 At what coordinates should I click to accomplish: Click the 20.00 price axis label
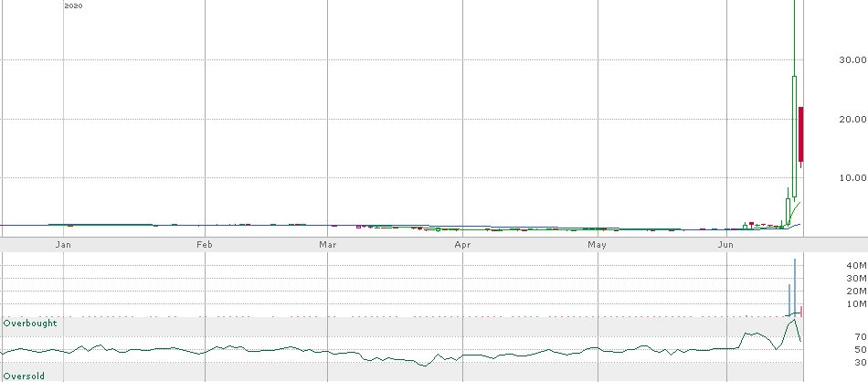[852, 119]
